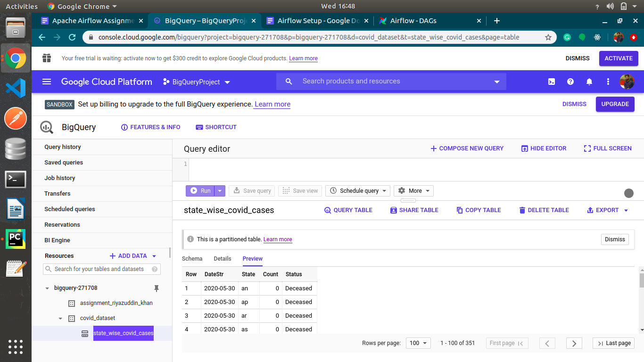
Task: Activate Cloud Shell icon in header
Action: [552, 82]
